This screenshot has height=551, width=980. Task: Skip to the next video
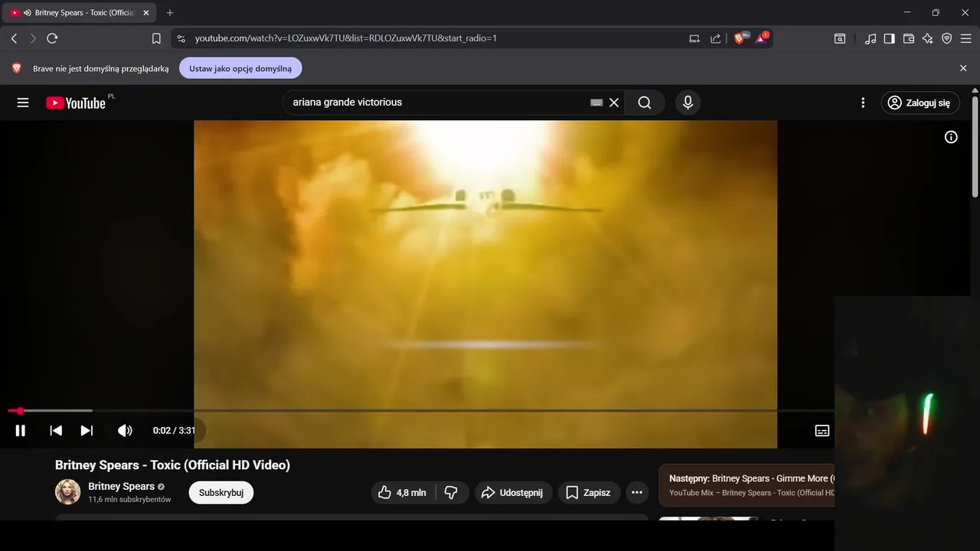[87, 430]
